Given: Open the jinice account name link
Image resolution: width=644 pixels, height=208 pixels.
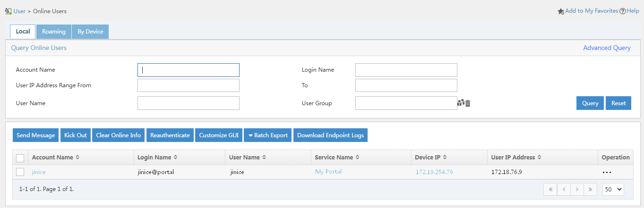Looking at the screenshot, I should 39,172.
